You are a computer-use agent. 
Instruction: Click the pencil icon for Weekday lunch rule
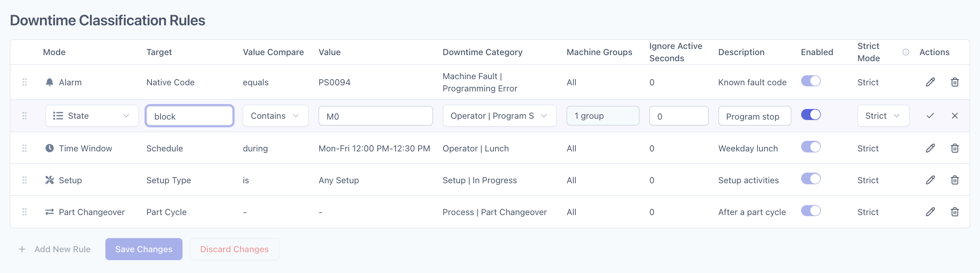coord(930,148)
